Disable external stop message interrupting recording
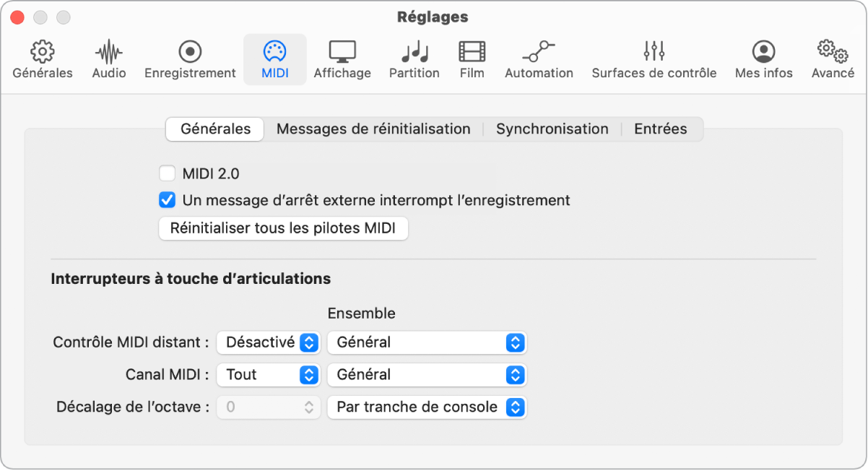Screen dimensions: 868x471 167,199
